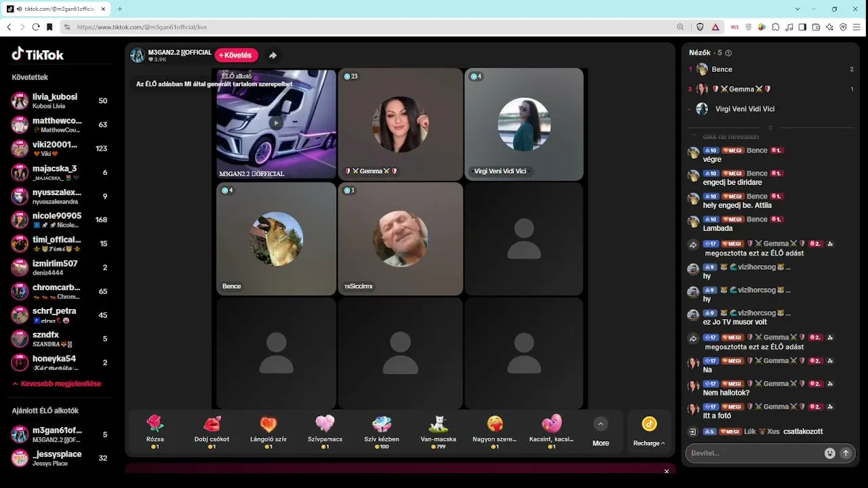Open nicole90905 live channel
868x488 pixels.
click(x=60, y=220)
